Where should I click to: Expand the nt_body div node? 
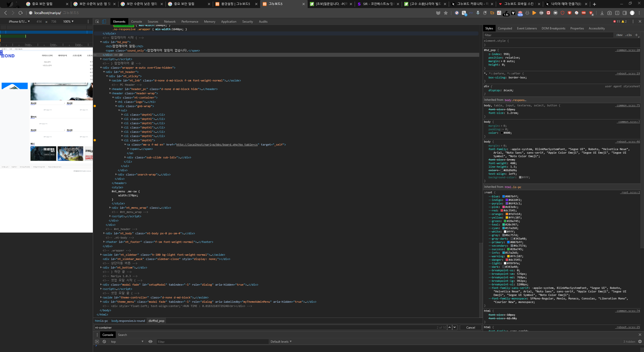pyautogui.click(x=104, y=233)
